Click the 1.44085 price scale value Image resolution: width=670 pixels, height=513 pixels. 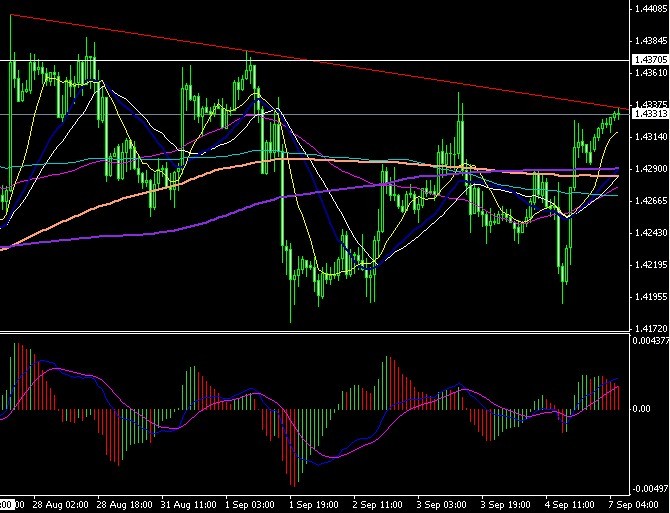(652, 8)
